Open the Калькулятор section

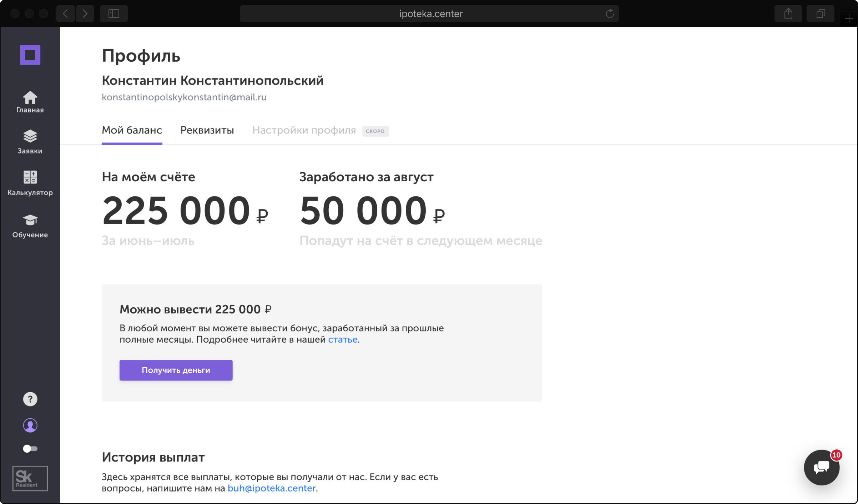[x=30, y=183]
